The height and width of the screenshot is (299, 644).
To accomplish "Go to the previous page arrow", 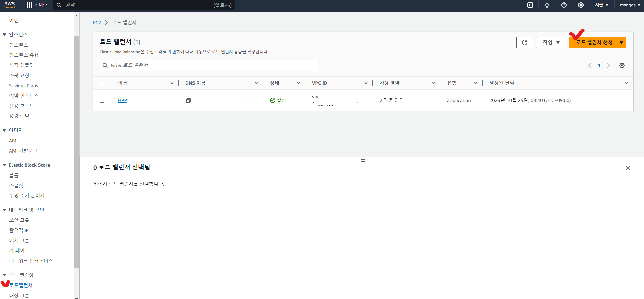I will pos(590,65).
